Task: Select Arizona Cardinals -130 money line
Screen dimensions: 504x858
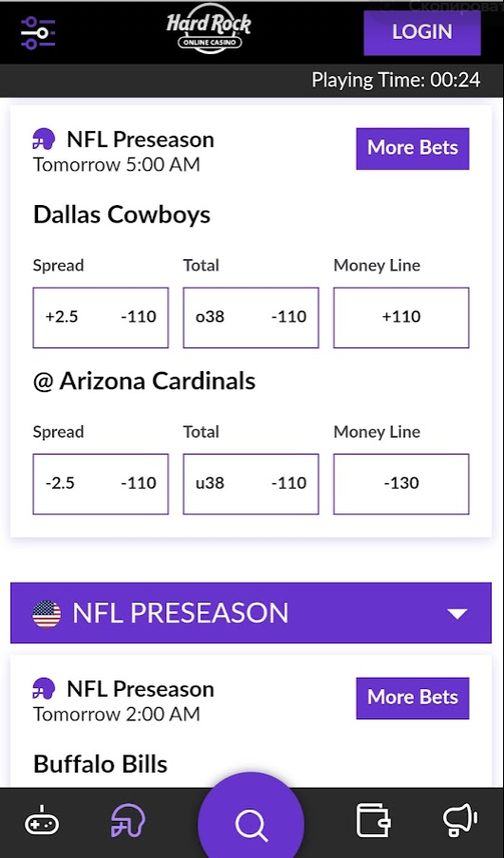Action: 401,484
